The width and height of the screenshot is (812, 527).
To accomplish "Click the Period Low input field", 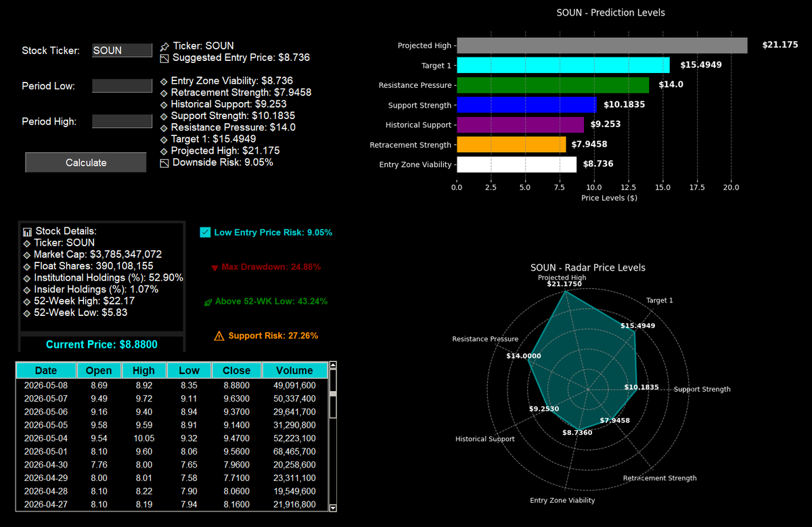I will [x=122, y=86].
